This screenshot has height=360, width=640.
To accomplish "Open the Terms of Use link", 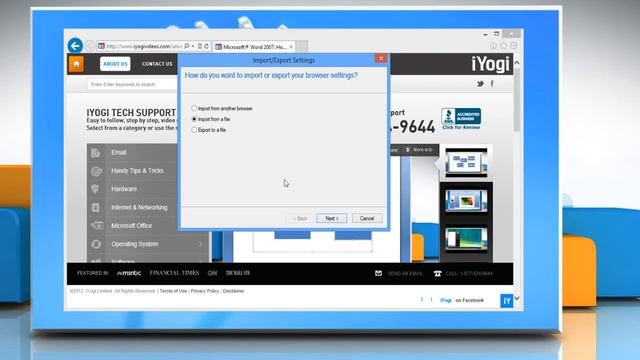I will 173,291.
